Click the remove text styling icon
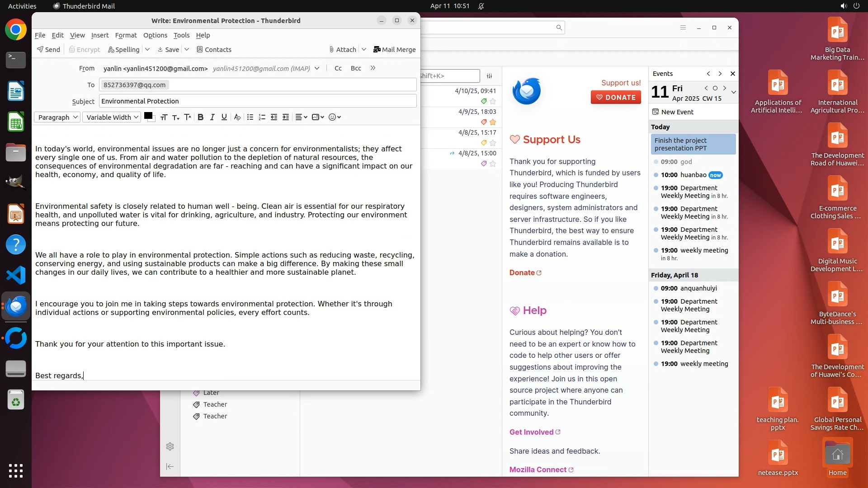Image resolution: width=868 pixels, height=488 pixels. coord(237,117)
